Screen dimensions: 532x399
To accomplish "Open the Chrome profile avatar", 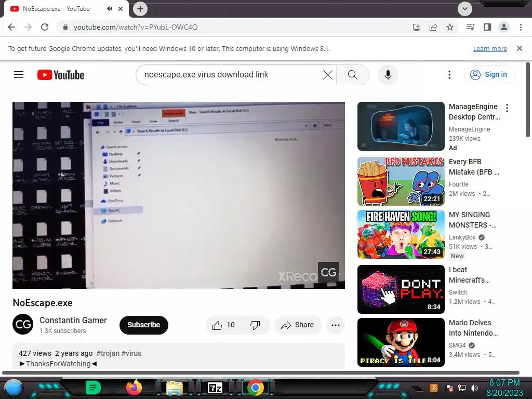I will (x=504, y=27).
